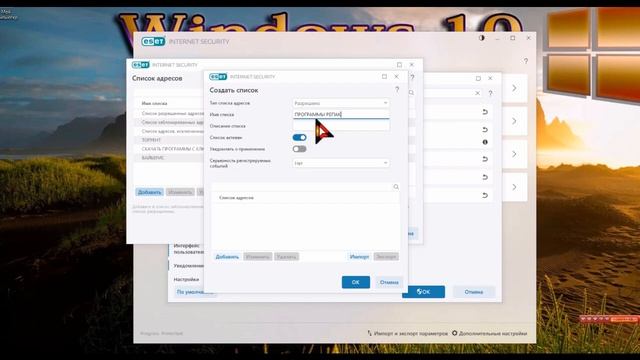Image resolution: width=640 pixels, height=360 pixels.
Task: Click address search field in Создать список
Action: tap(302, 187)
